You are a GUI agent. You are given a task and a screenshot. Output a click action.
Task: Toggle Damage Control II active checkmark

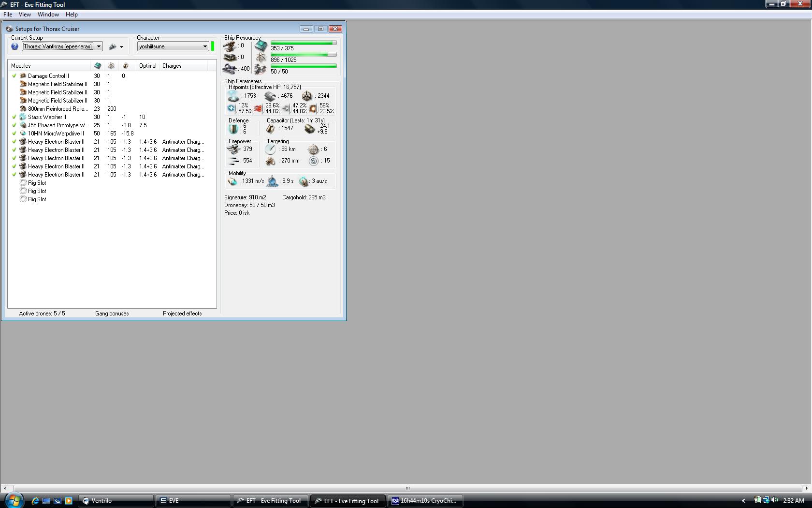(x=14, y=76)
